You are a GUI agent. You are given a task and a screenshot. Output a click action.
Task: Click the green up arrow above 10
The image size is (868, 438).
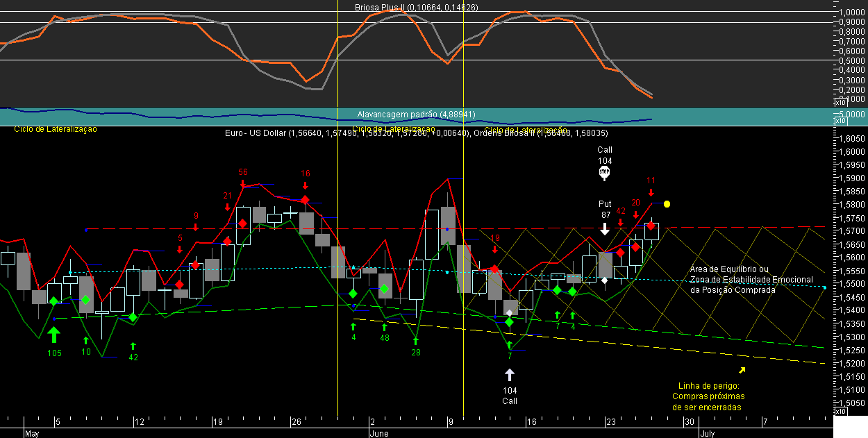(86, 340)
